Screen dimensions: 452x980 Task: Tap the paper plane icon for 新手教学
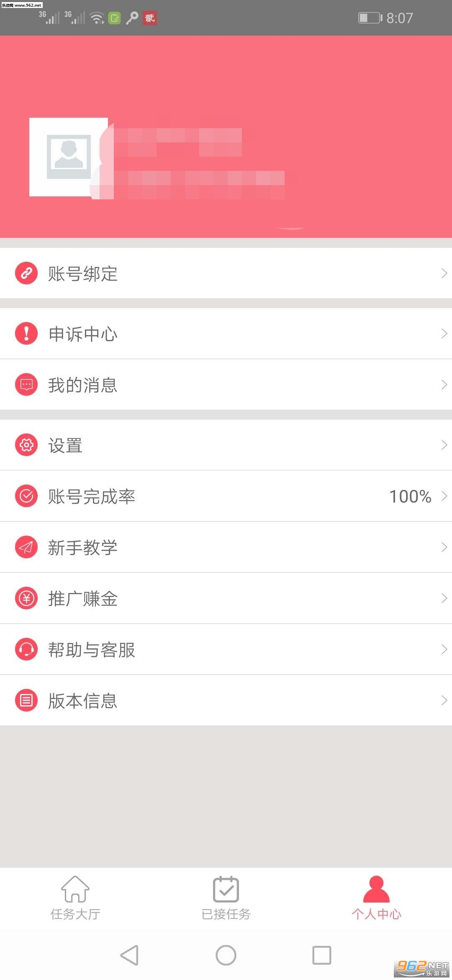(26, 547)
